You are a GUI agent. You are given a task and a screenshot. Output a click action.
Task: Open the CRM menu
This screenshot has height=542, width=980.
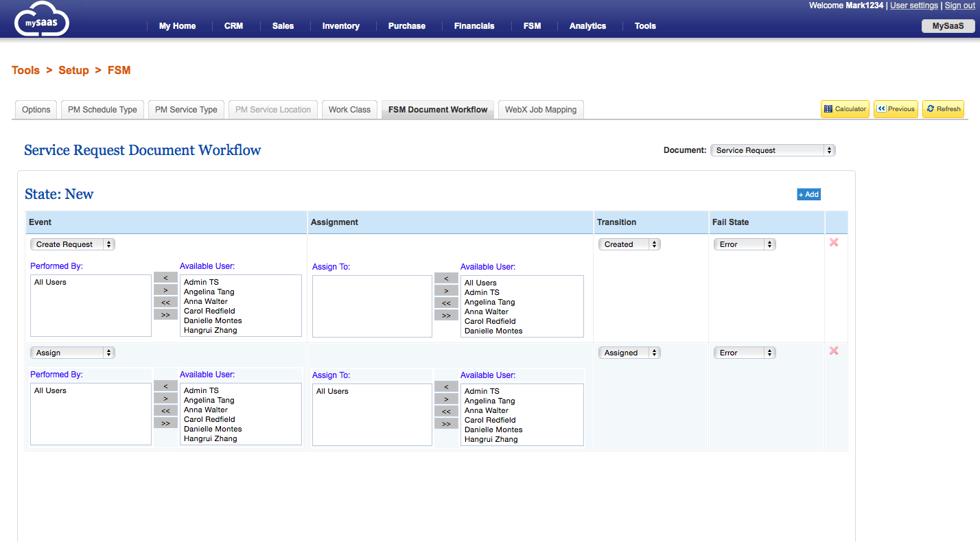(233, 26)
